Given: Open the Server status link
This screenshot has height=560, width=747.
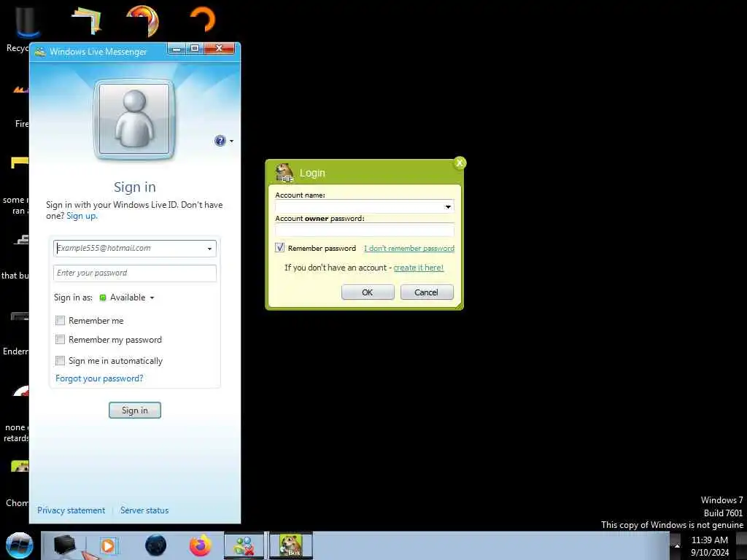Looking at the screenshot, I should pyautogui.click(x=144, y=510).
